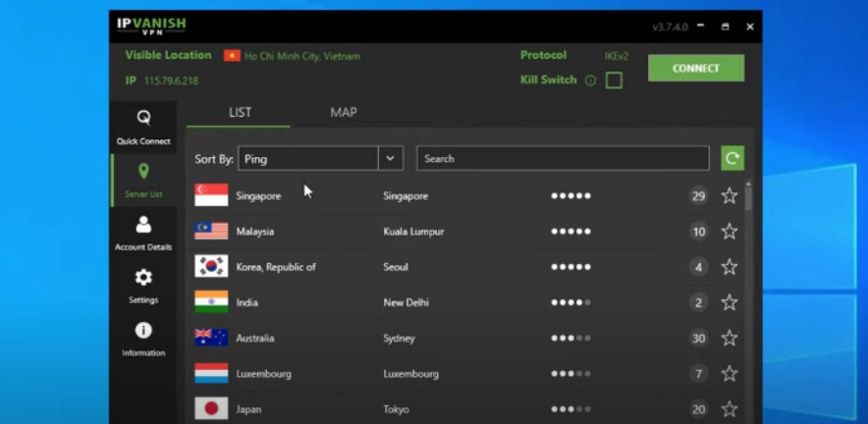Click inside the Search server field

click(563, 158)
